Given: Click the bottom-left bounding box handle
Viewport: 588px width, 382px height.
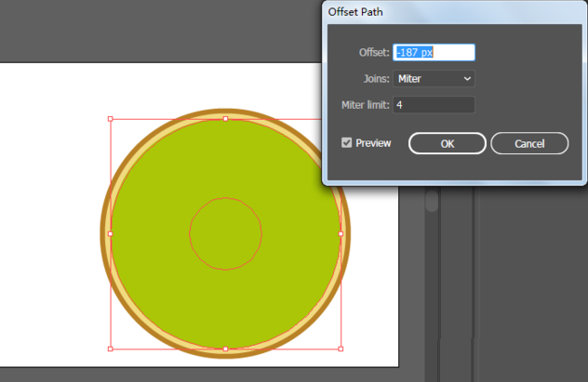Looking at the screenshot, I should pyautogui.click(x=110, y=349).
